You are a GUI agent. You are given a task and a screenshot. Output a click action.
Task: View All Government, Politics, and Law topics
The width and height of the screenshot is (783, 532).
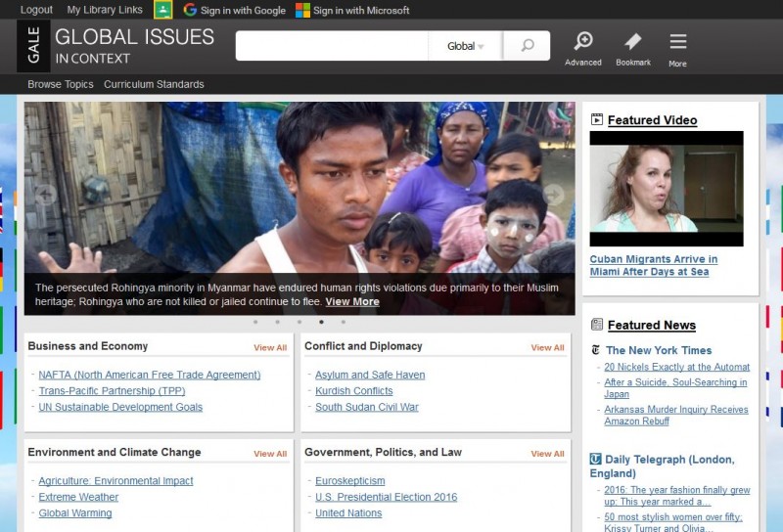548,454
